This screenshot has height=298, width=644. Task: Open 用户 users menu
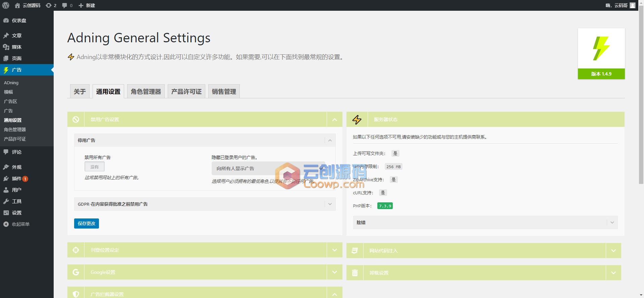point(27,190)
